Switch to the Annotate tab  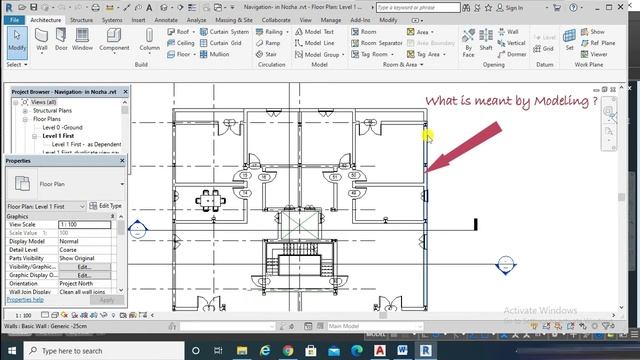tap(166, 20)
